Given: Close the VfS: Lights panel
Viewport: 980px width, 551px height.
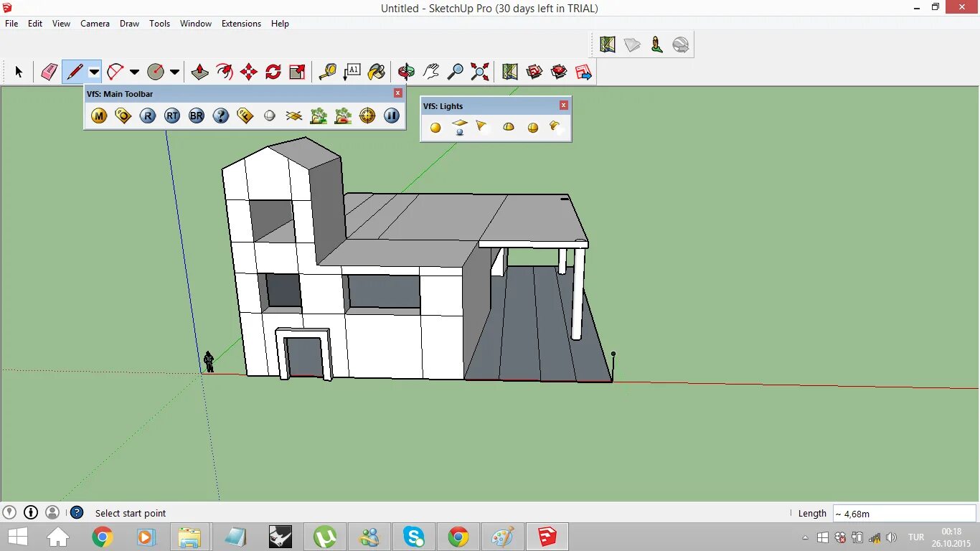Looking at the screenshot, I should click(x=564, y=105).
